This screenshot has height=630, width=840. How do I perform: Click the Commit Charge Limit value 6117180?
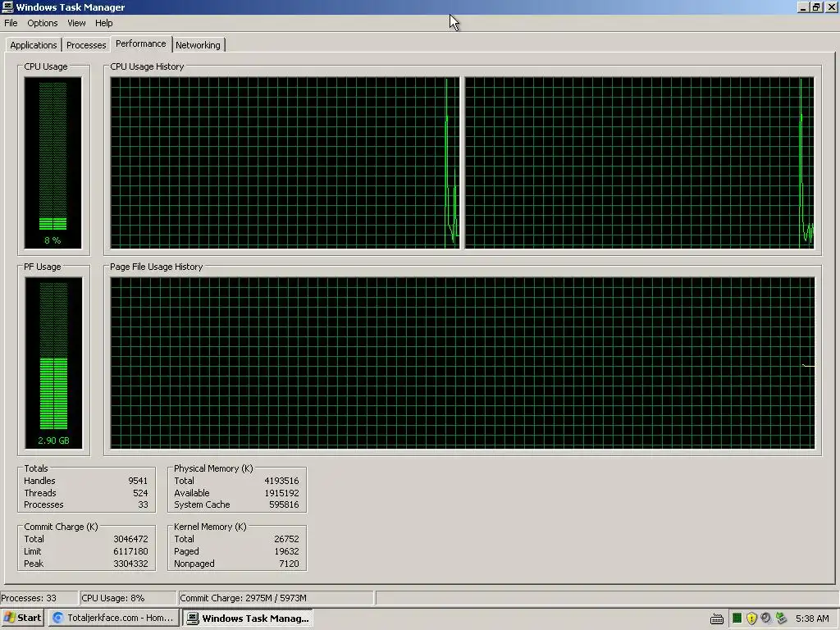(x=130, y=551)
